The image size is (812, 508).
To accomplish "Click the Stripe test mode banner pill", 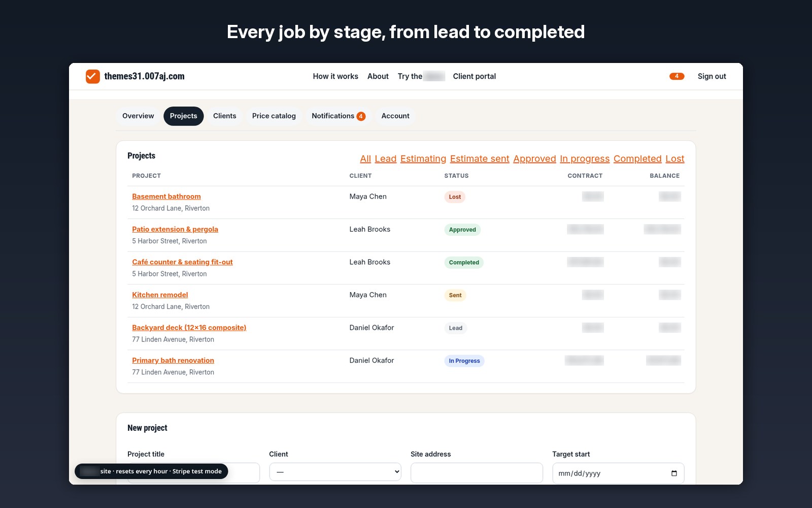I will click(151, 471).
